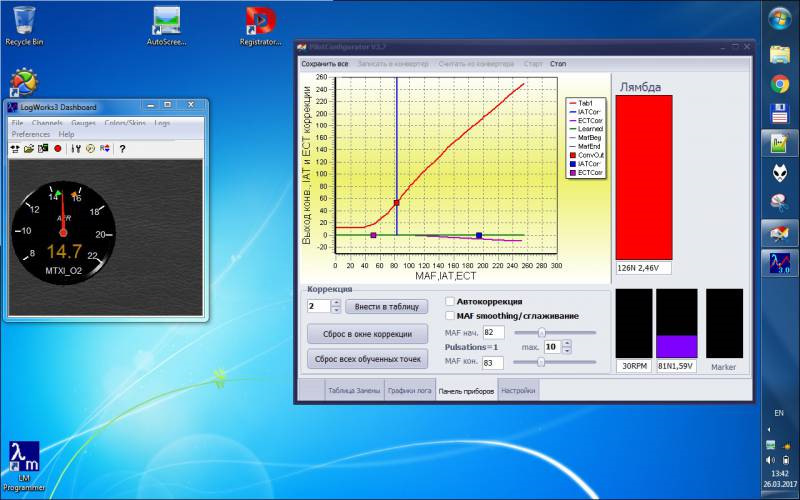Click the MAF кон. field showing 83
The height and width of the screenshot is (500, 800).
click(493, 362)
